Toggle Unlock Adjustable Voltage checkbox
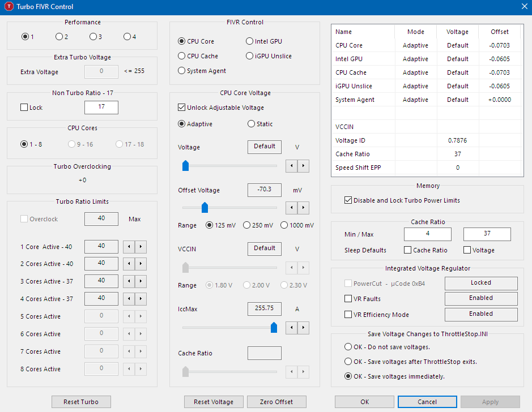 182,108
